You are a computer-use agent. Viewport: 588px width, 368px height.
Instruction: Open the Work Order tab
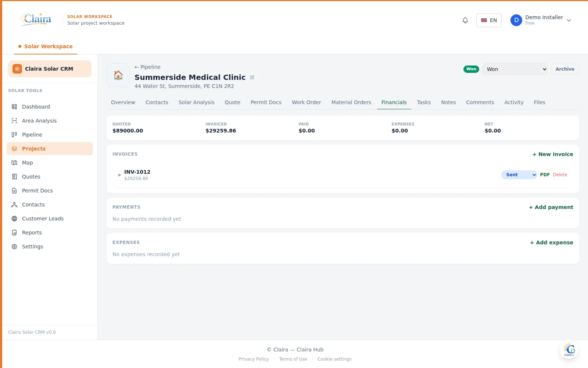pos(306,102)
